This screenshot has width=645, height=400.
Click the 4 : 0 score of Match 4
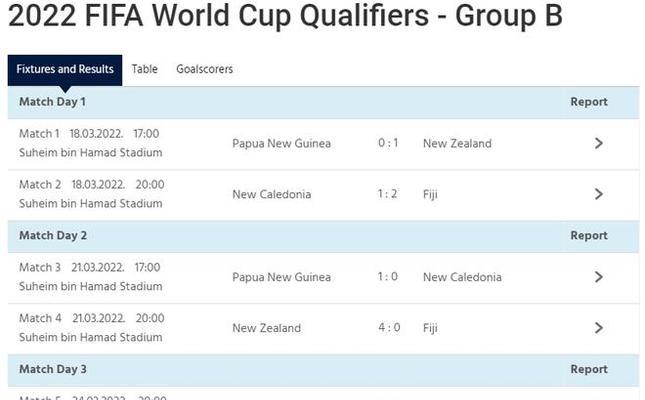pos(389,328)
